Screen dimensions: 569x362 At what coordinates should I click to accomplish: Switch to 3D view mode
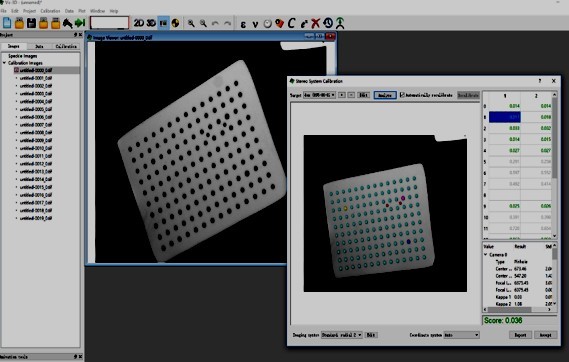[151, 23]
